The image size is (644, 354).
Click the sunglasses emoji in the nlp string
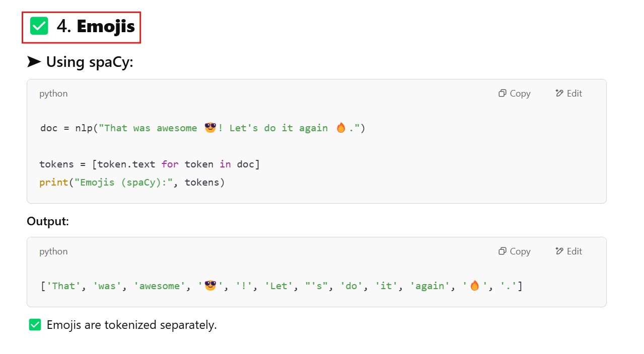(x=210, y=128)
